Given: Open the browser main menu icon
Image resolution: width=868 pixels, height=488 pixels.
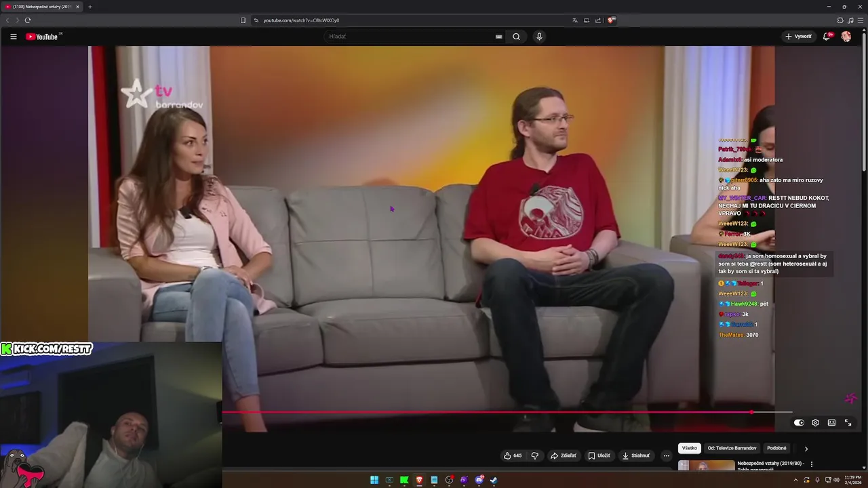Looking at the screenshot, I should 861,20.
